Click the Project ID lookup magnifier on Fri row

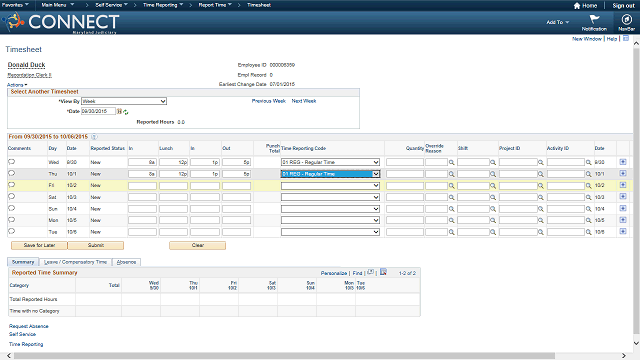pyautogui.click(x=540, y=186)
